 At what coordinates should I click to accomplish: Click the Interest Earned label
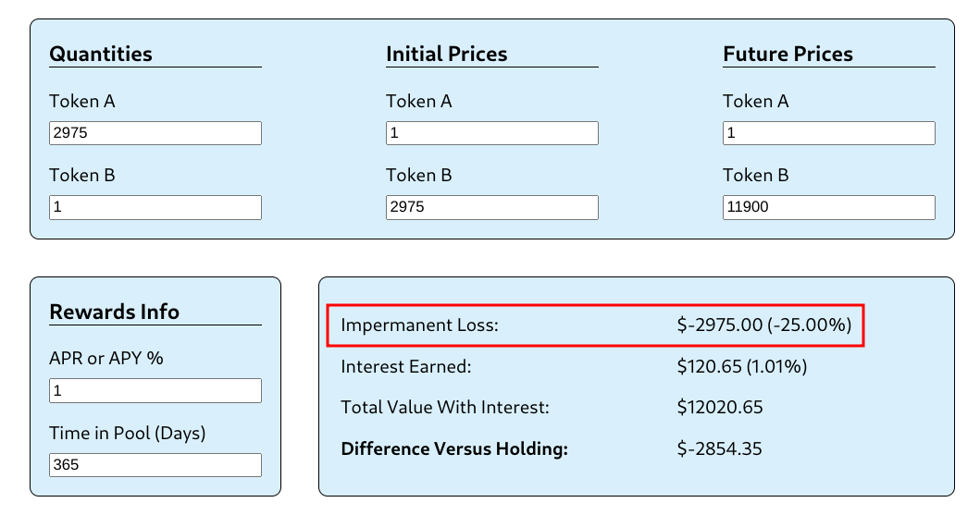click(x=406, y=367)
